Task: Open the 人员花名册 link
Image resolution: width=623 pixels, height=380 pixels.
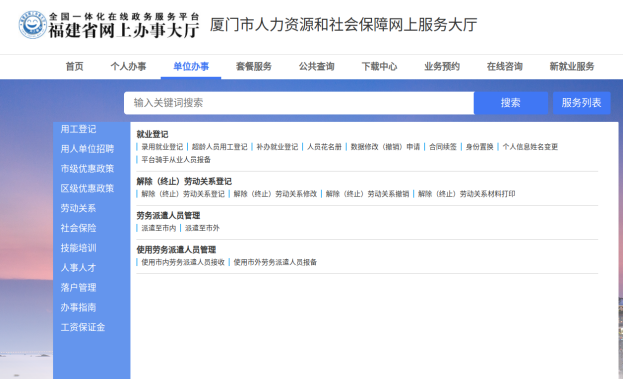Action: (x=324, y=147)
